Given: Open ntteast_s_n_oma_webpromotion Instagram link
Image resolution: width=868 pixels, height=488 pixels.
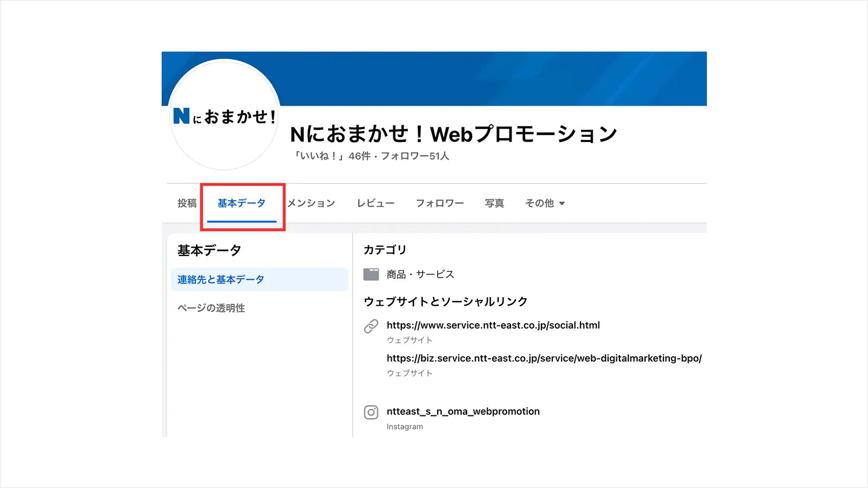Looking at the screenshot, I should coord(463,412).
